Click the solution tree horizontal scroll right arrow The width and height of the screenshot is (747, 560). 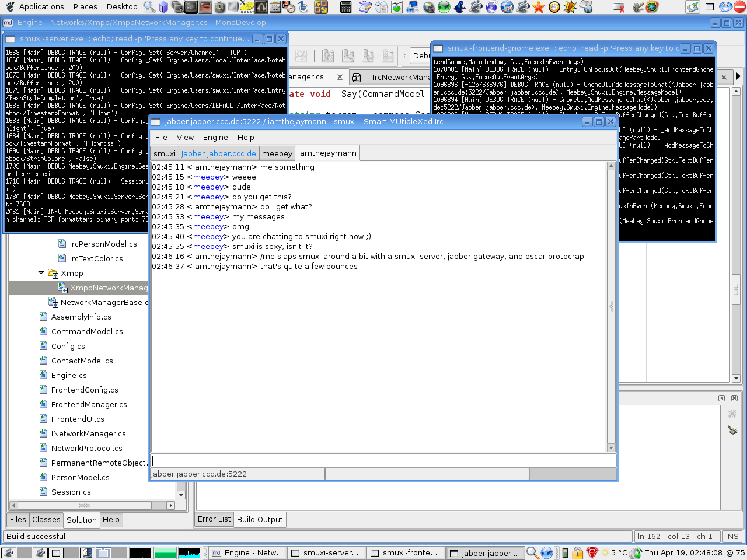coord(170,505)
